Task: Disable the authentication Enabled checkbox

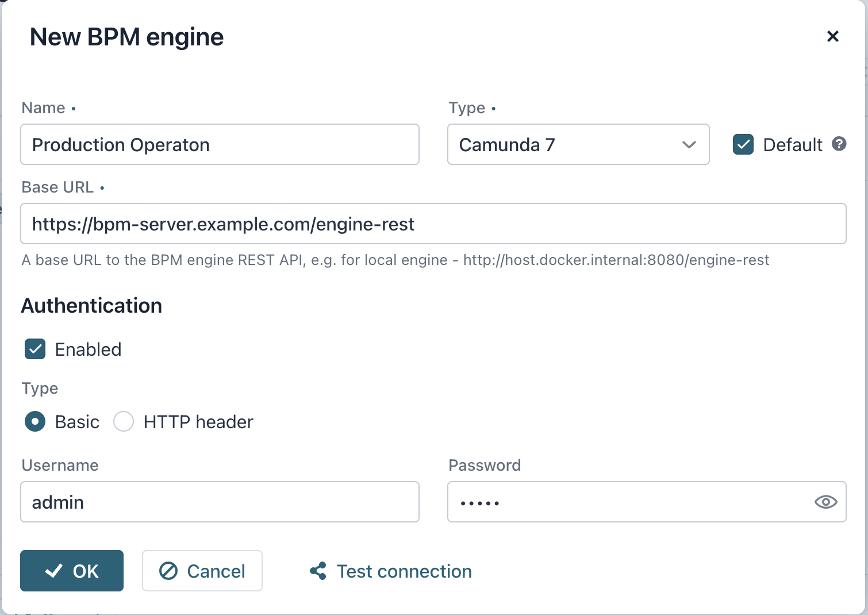Action: click(x=34, y=349)
